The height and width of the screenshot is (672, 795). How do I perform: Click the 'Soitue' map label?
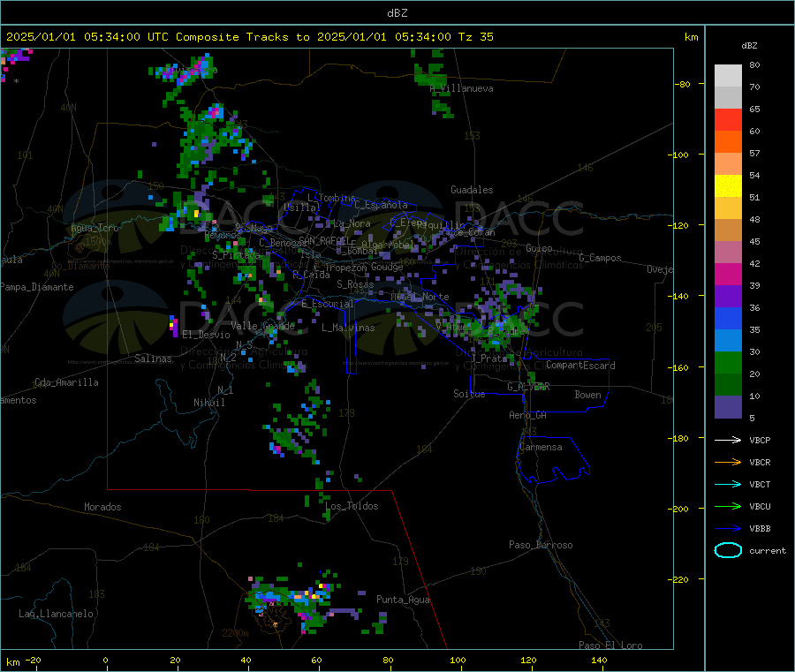point(469,394)
